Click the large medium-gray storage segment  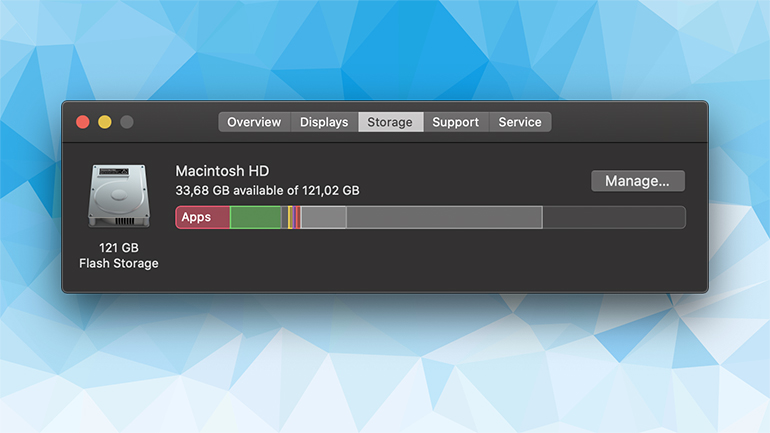coord(444,217)
